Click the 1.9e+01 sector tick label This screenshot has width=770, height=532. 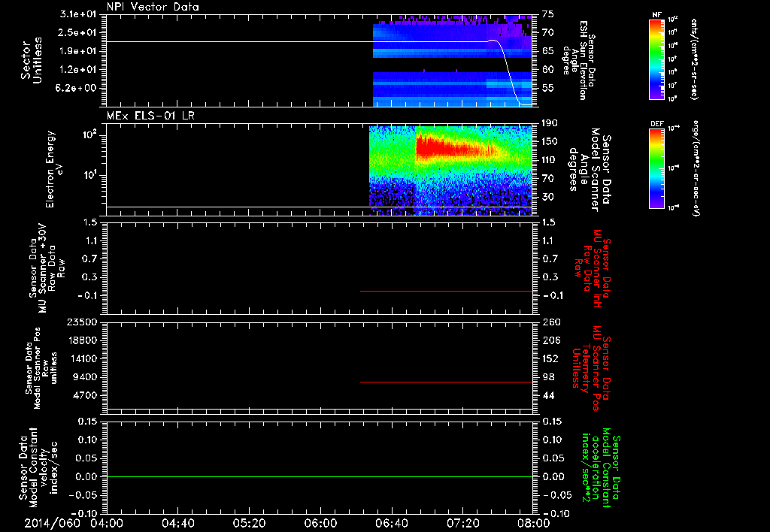[78, 51]
